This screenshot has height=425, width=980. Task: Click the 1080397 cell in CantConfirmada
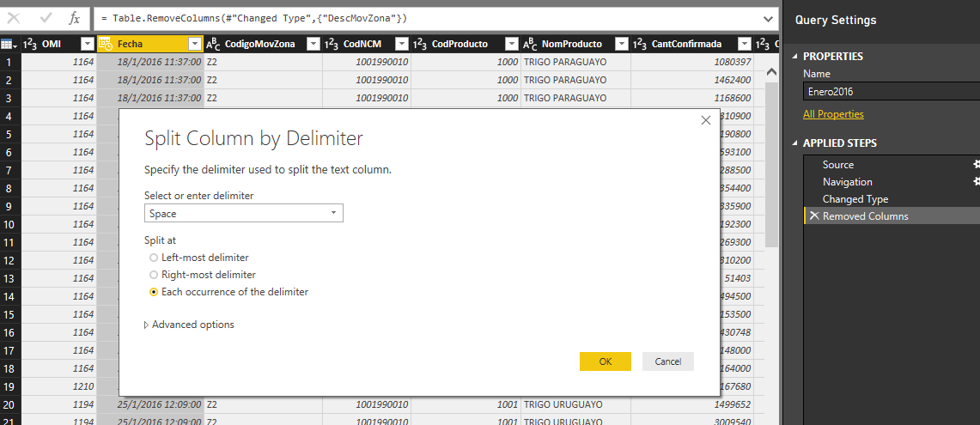[692, 62]
